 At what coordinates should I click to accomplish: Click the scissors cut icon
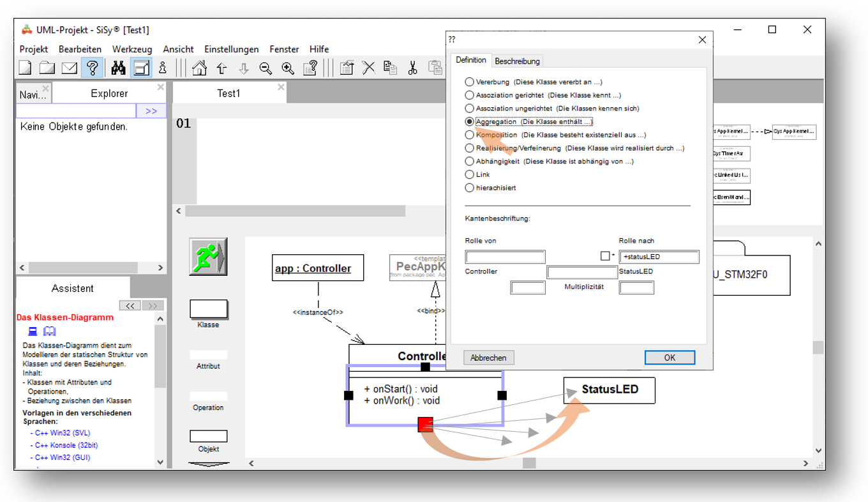[412, 68]
